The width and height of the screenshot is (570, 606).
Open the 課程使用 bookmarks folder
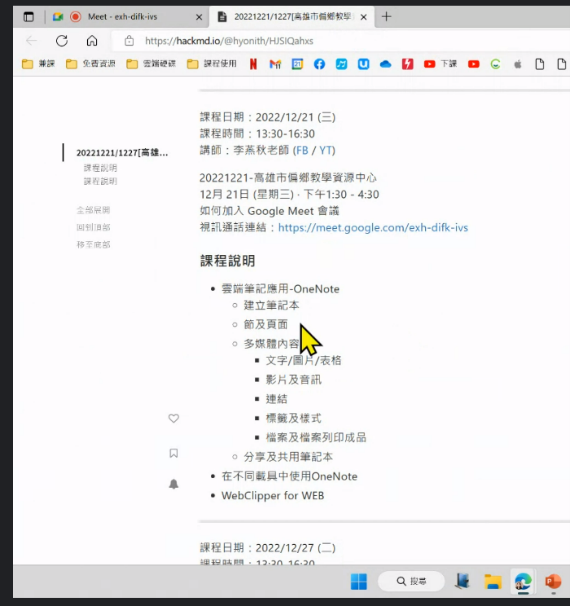212,64
